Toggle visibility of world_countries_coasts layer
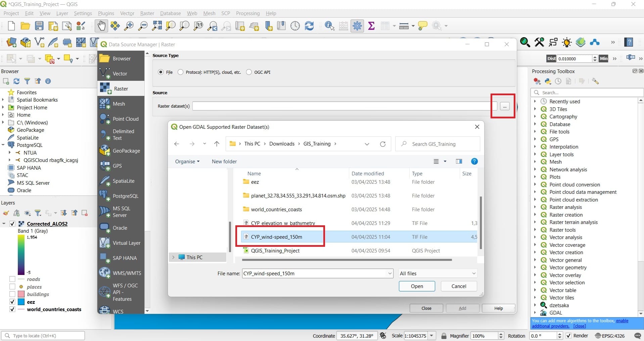 12,309
